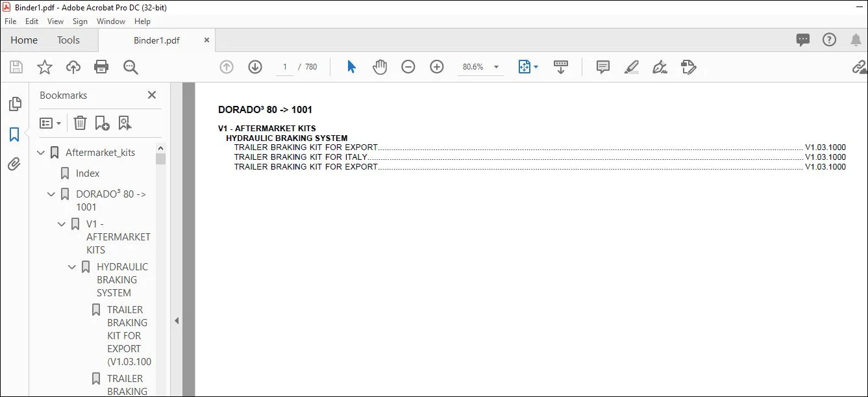Open the find text magnifier tool
The image size is (868, 397).
click(130, 67)
